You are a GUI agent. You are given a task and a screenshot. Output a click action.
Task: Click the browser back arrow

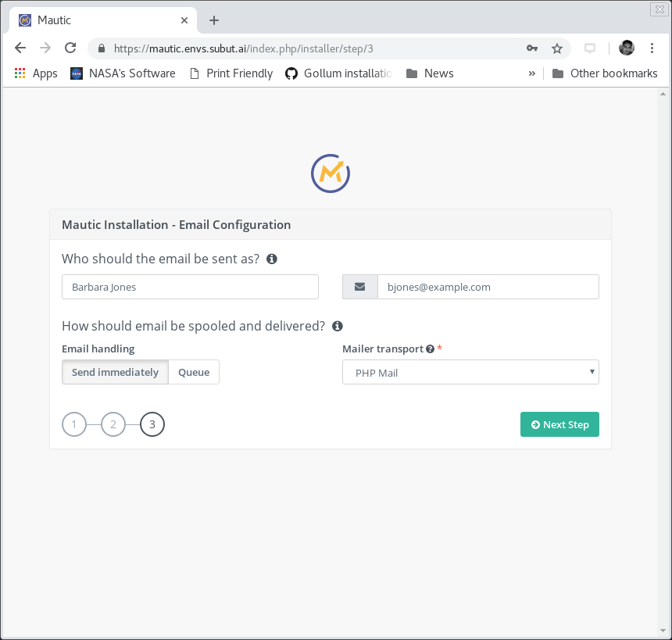(20, 48)
